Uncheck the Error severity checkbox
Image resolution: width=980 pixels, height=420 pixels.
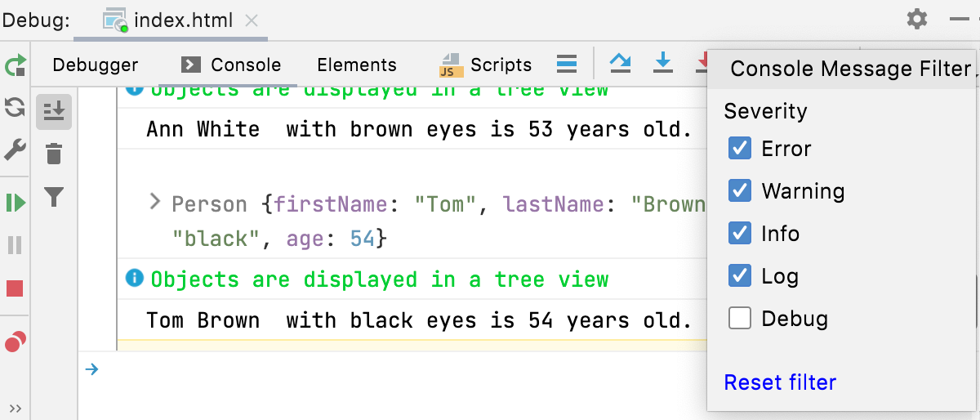(740, 149)
